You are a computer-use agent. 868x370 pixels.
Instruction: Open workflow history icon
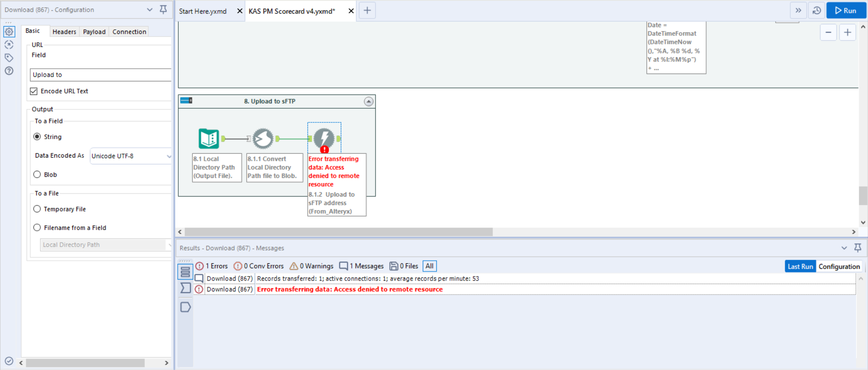pyautogui.click(x=816, y=10)
